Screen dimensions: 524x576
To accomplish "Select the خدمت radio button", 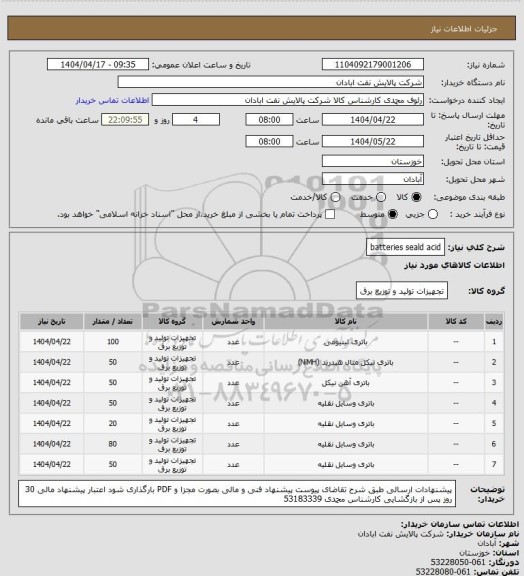I will (x=381, y=197).
